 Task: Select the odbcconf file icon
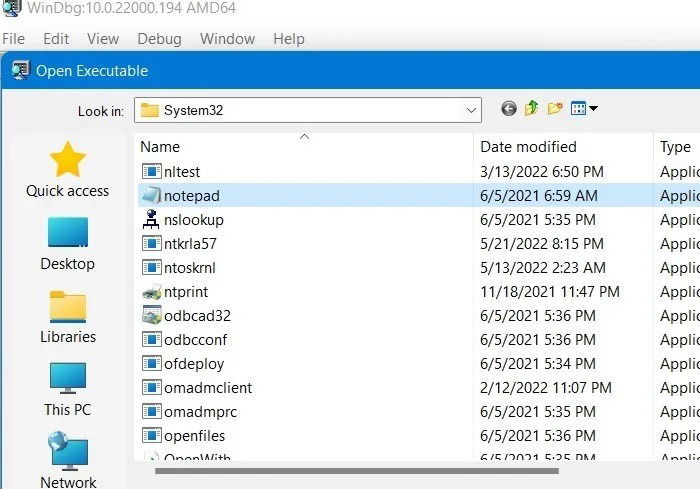(x=151, y=339)
